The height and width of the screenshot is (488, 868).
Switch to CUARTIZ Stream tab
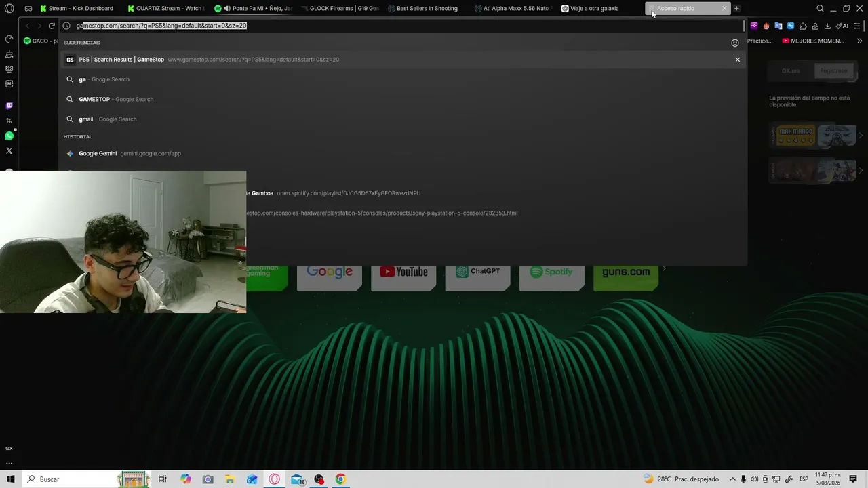[x=167, y=9]
